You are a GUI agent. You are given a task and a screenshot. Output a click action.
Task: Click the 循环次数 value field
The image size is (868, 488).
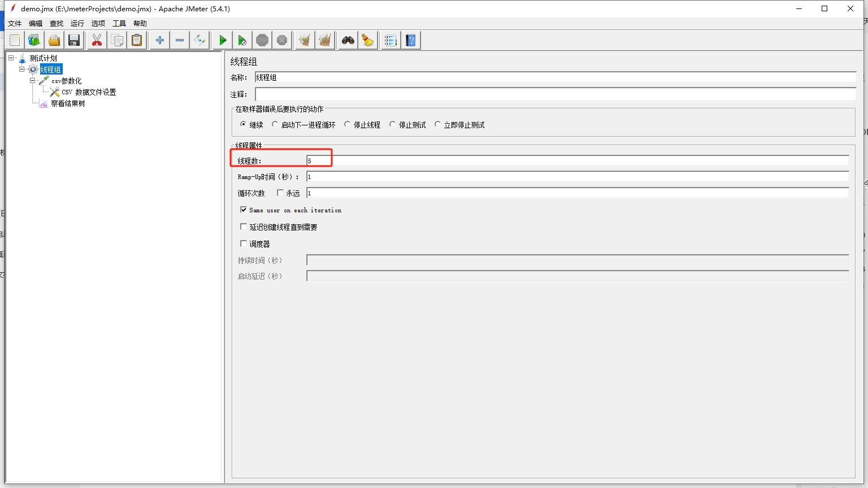578,193
